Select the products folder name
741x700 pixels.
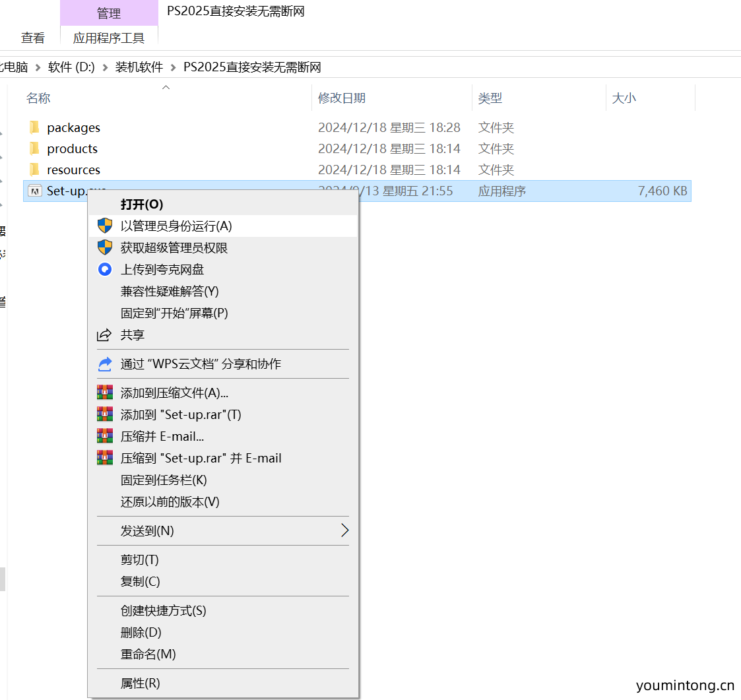tap(72, 148)
